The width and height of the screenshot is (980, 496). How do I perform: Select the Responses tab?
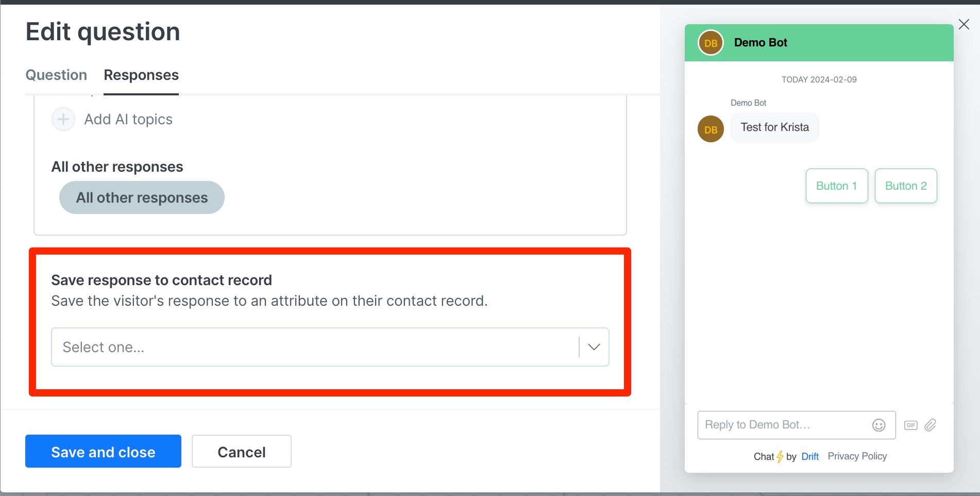141,75
